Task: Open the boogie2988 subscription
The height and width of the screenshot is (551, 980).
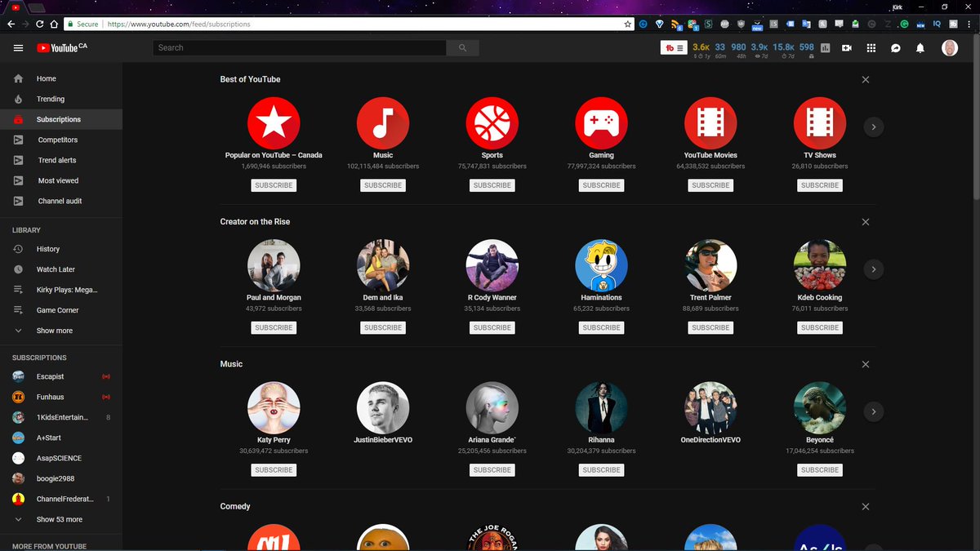Action: coord(61,478)
